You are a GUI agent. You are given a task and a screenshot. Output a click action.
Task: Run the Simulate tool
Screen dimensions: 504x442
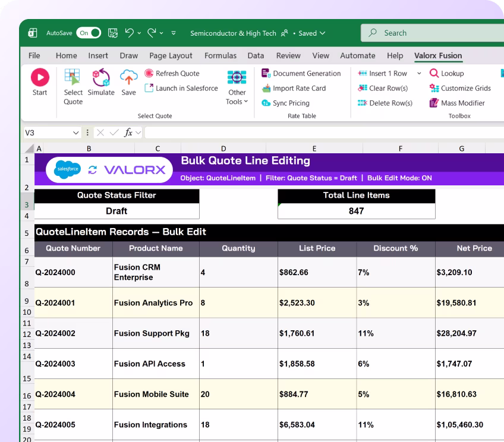[101, 82]
